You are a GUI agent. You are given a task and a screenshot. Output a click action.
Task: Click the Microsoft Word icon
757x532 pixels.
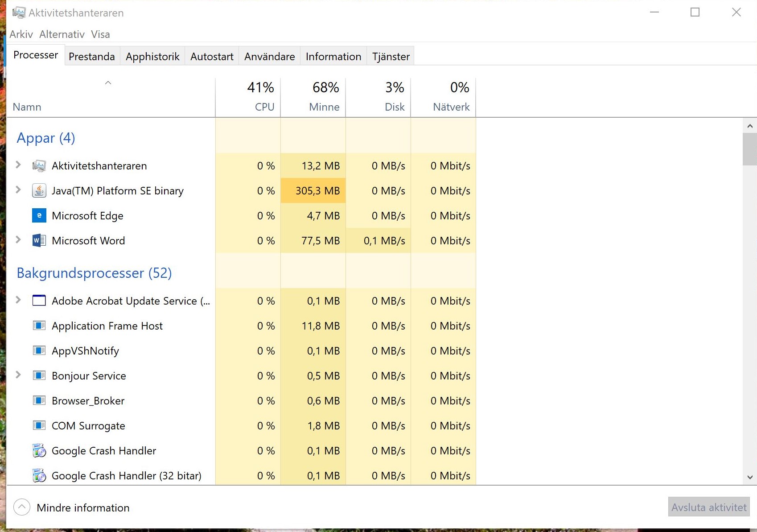(x=39, y=241)
